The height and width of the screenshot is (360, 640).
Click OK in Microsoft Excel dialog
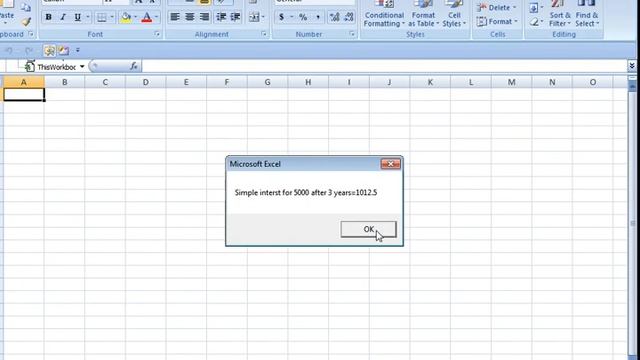click(x=369, y=229)
